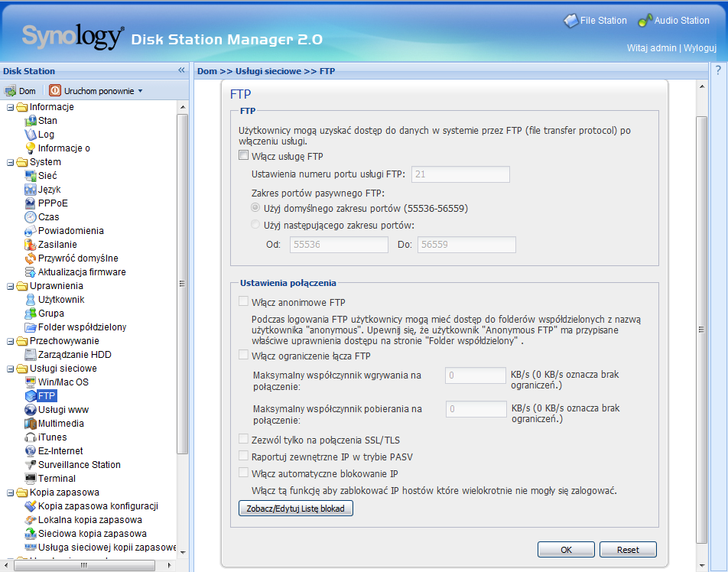Open the Audio Station music icon
728x572 pixels.
tap(645, 21)
